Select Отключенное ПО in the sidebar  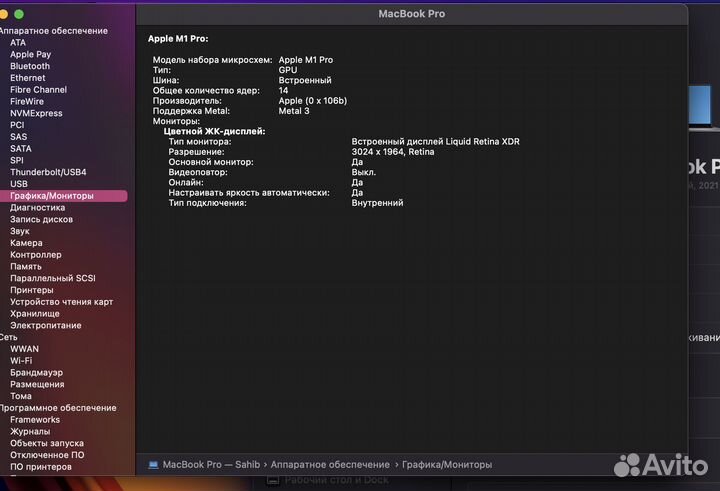[x=47, y=455]
